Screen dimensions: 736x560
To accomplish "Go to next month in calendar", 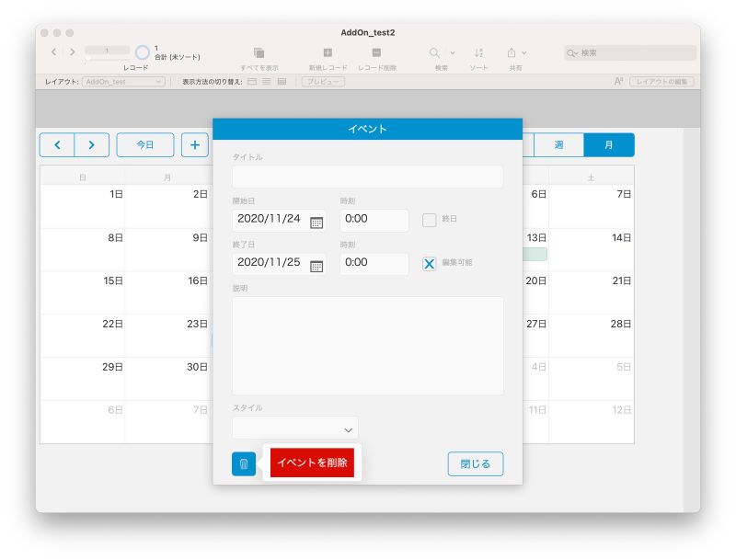I will pyautogui.click(x=91, y=145).
